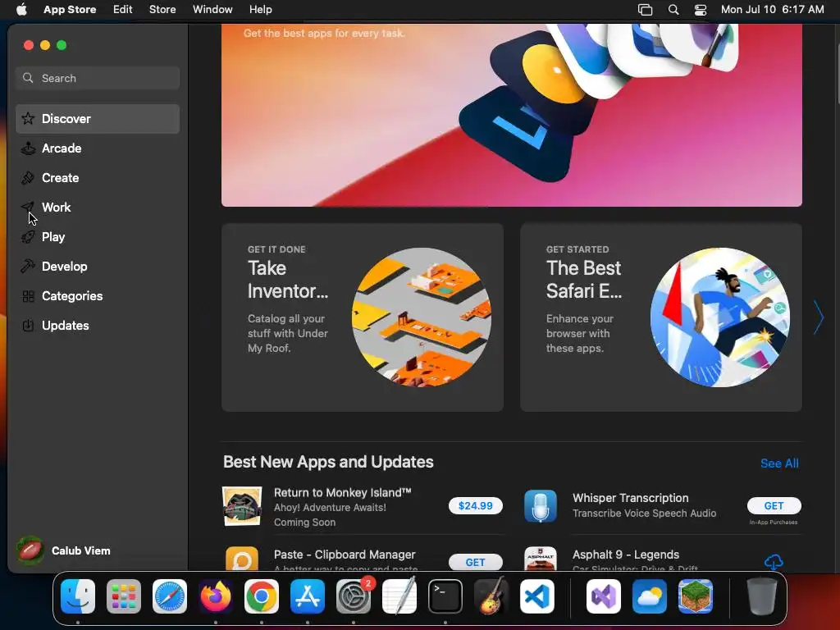Screen dimensions: 840x630
Task: Open Finder from the Dock
Action: 78,596
